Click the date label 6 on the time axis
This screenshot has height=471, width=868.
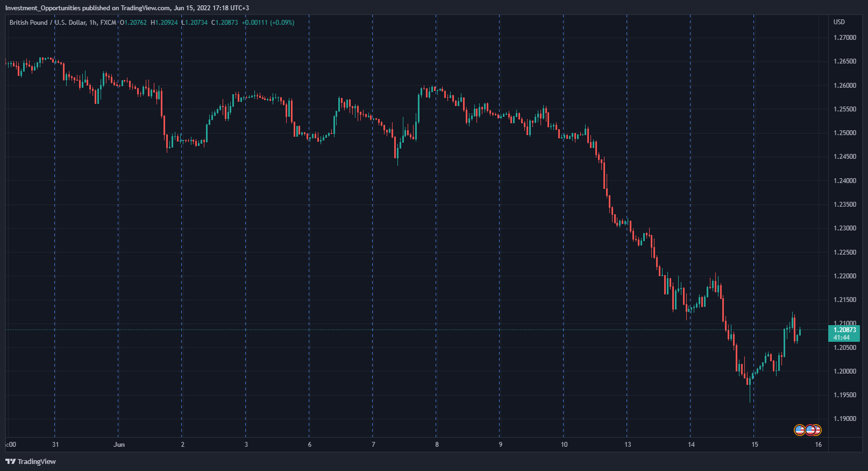310,445
